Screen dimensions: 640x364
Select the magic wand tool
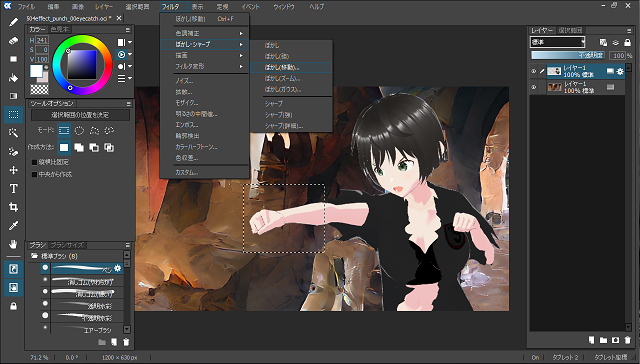[13, 133]
